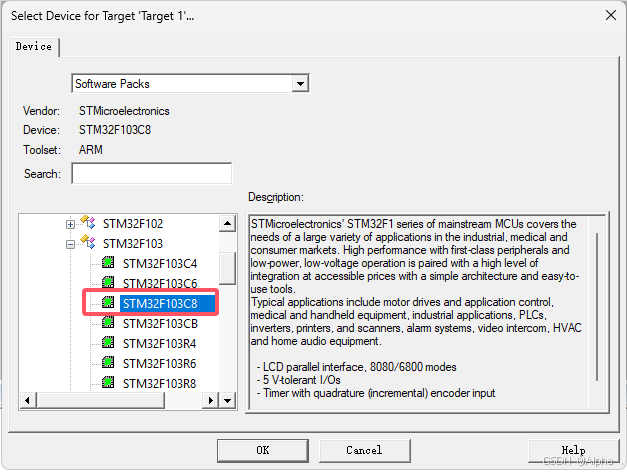Click the chip icon beside STM32F103C6
This screenshot has height=472, width=627.
[108, 282]
